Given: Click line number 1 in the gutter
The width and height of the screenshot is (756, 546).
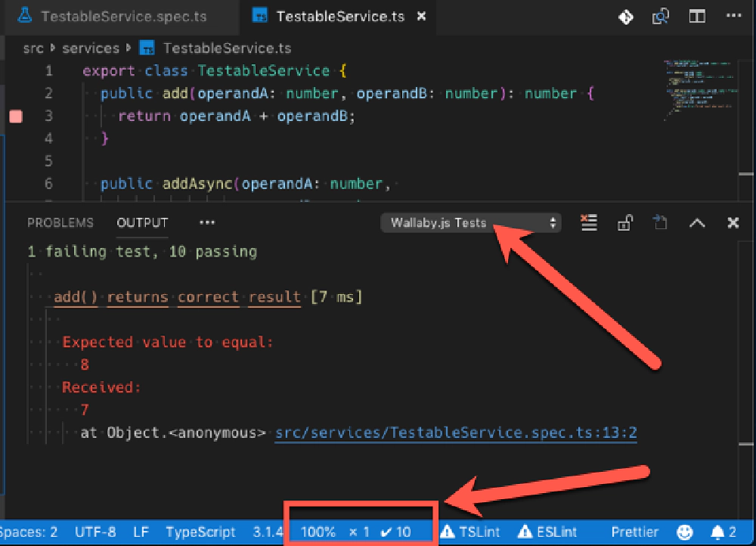Looking at the screenshot, I should [x=48, y=71].
